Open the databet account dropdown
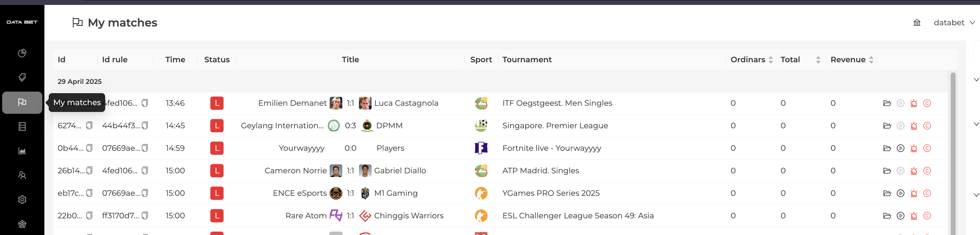 [x=954, y=23]
